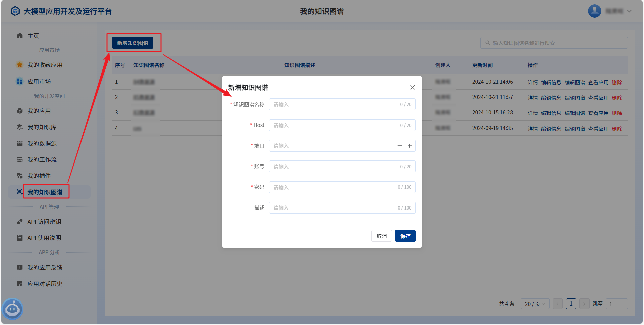Close the 新增知识图谱 dialog

click(x=412, y=87)
